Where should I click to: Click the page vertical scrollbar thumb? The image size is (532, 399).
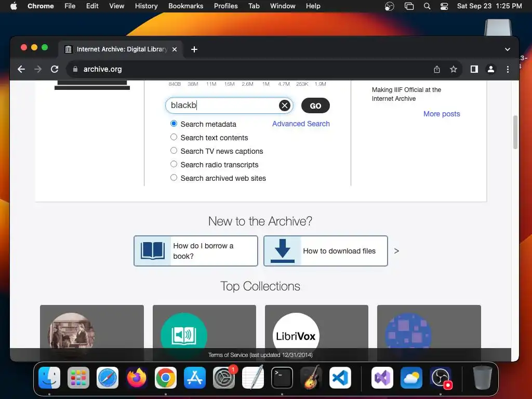pyautogui.click(x=515, y=132)
